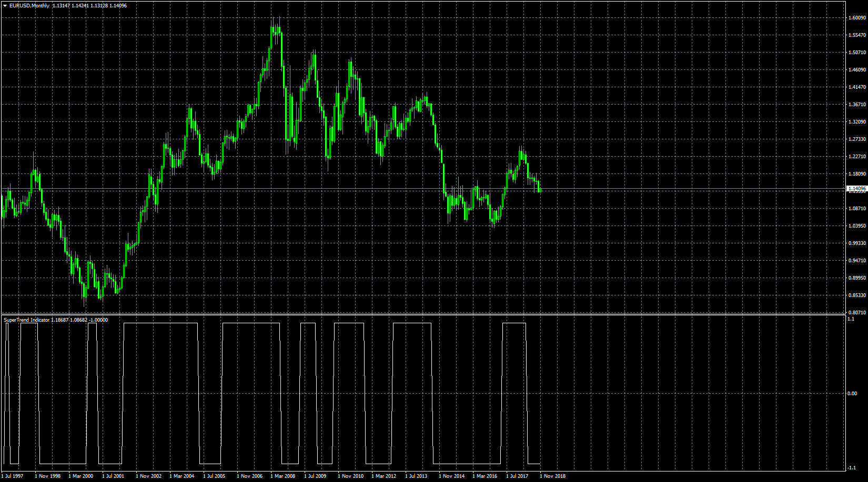This screenshot has height=482, width=868.
Task: Click the current price tag 1.14096
Action: (x=857, y=188)
